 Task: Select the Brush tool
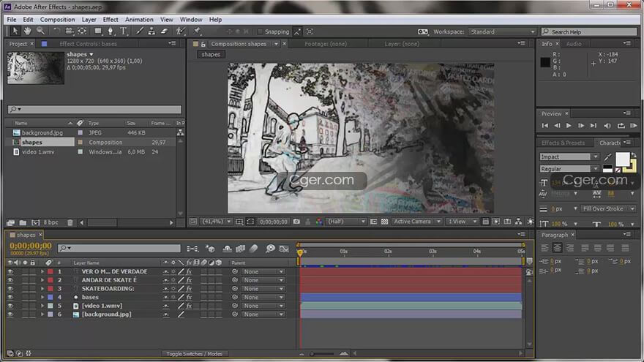pyautogui.click(x=140, y=31)
